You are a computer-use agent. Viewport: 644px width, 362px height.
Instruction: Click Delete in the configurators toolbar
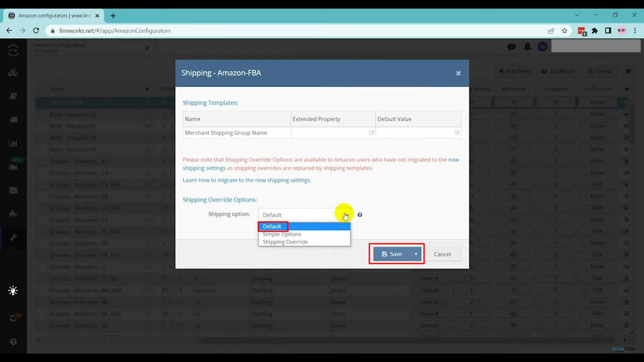600,71
